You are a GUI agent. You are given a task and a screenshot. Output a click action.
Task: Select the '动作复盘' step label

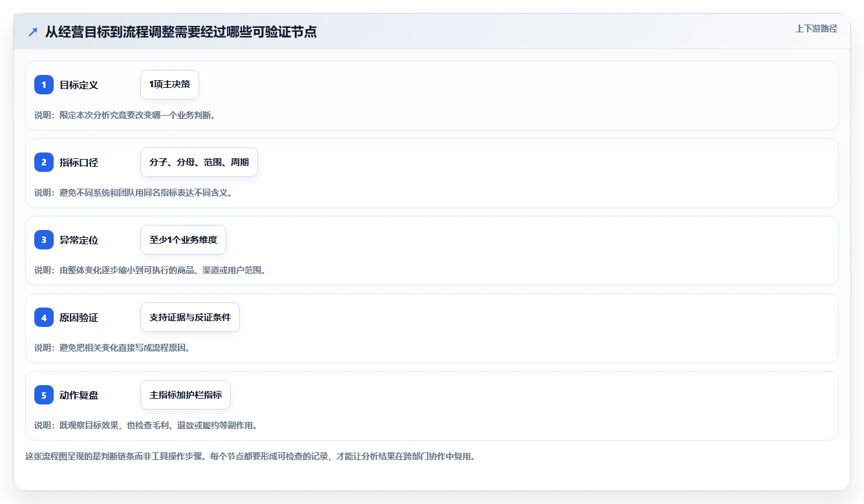[x=79, y=395]
